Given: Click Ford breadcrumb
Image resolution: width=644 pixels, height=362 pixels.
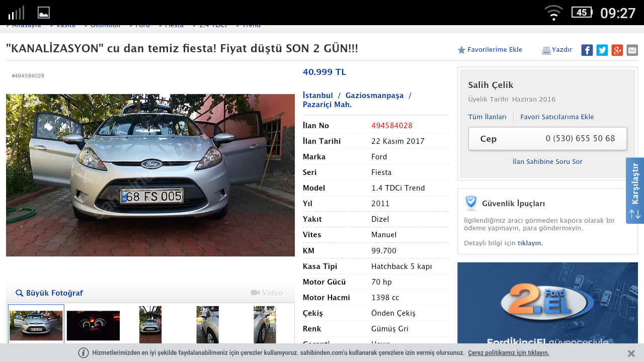Looking at the screenshot, I should [x=142, y=26].
